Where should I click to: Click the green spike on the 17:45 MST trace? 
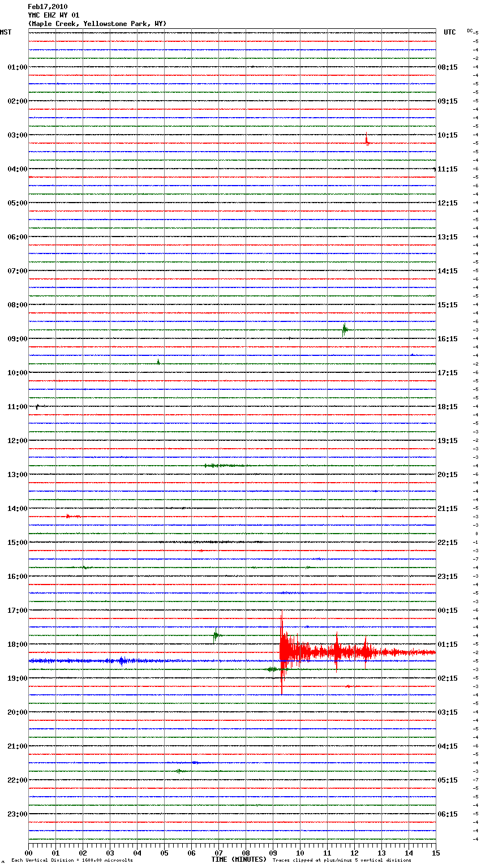click(x=216, y=636)
